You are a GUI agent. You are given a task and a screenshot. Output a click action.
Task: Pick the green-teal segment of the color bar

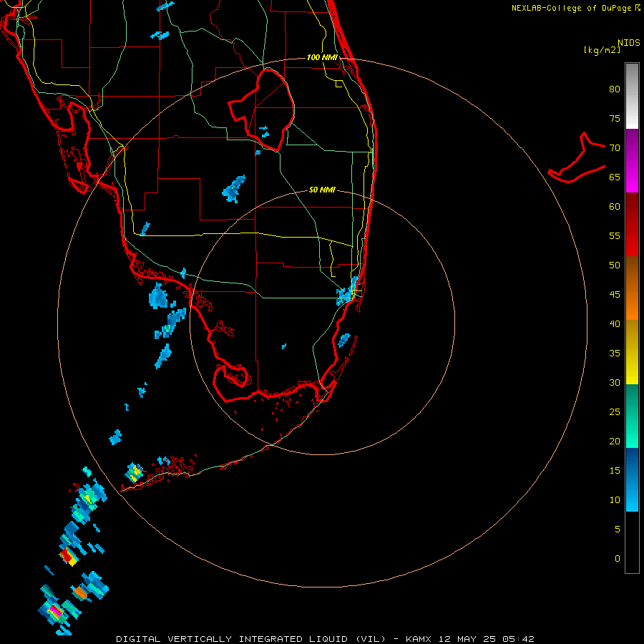632,416
